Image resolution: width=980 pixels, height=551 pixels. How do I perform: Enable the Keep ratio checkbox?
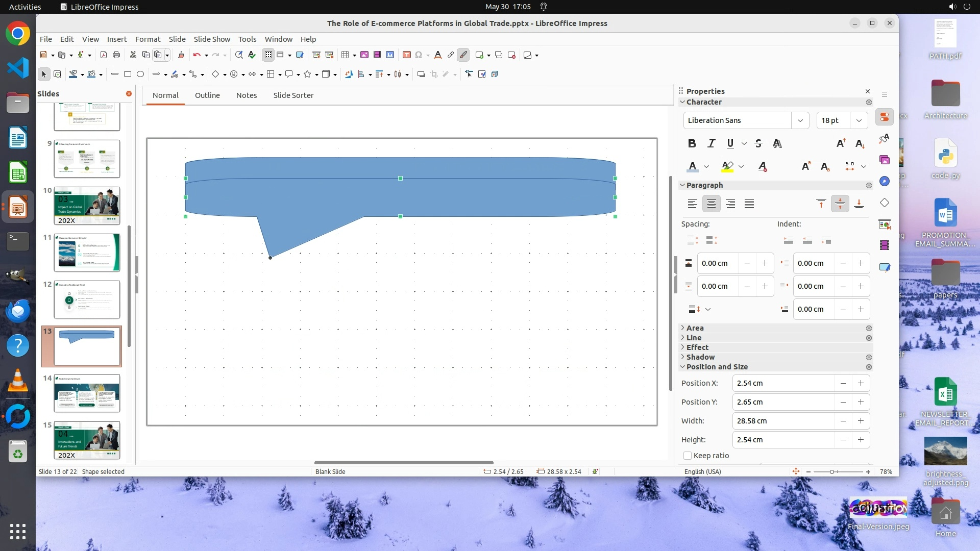[x=688, y=456]
